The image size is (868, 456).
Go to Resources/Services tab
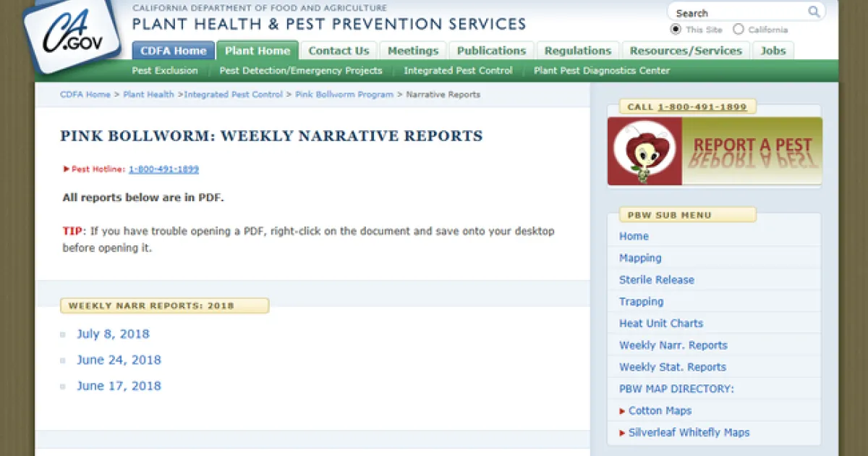pos(685,51)
